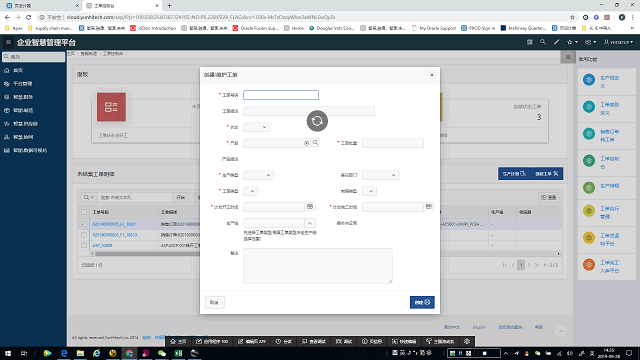Open the user account menu in header
640x360 pixels.
618,42
